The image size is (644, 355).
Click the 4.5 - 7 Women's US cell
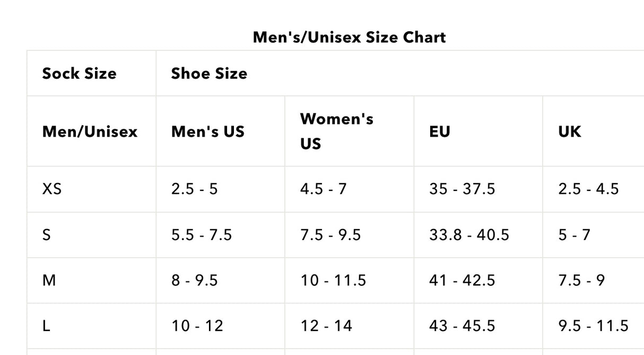pos(323,189)
